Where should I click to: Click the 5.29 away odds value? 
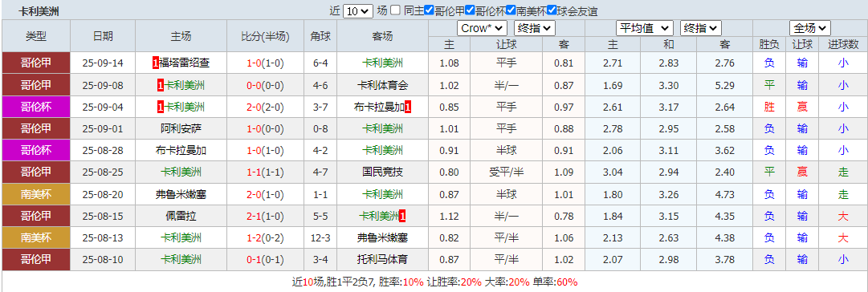click(x=724, y=85)
